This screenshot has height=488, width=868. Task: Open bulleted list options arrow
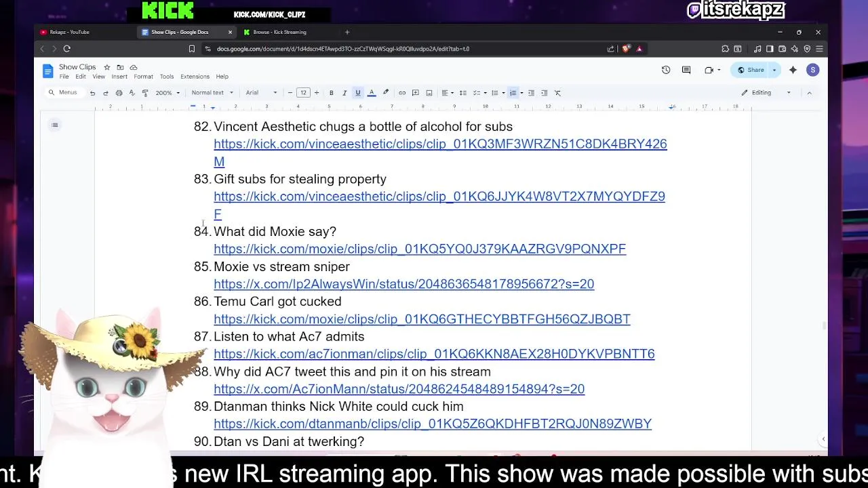503,93
